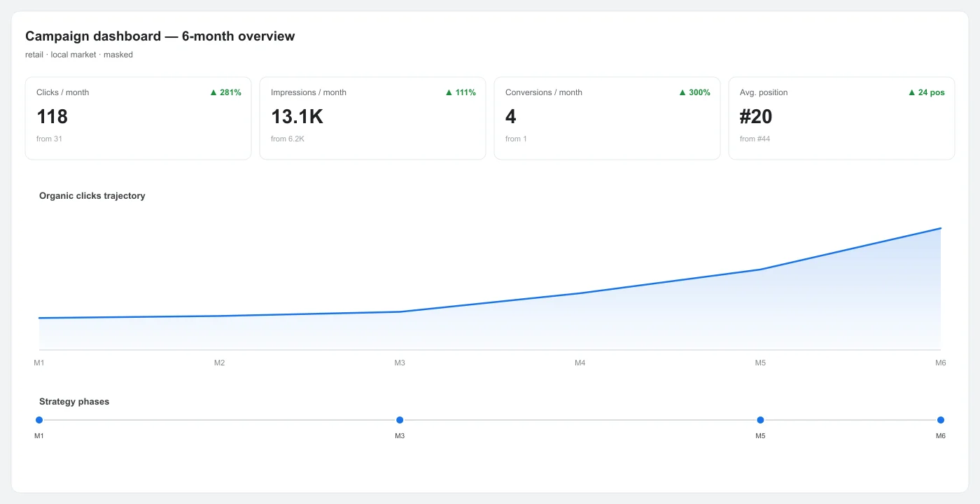Click the M1 chart axis label
The image size is (980, 504).
(x=39, y=363)
